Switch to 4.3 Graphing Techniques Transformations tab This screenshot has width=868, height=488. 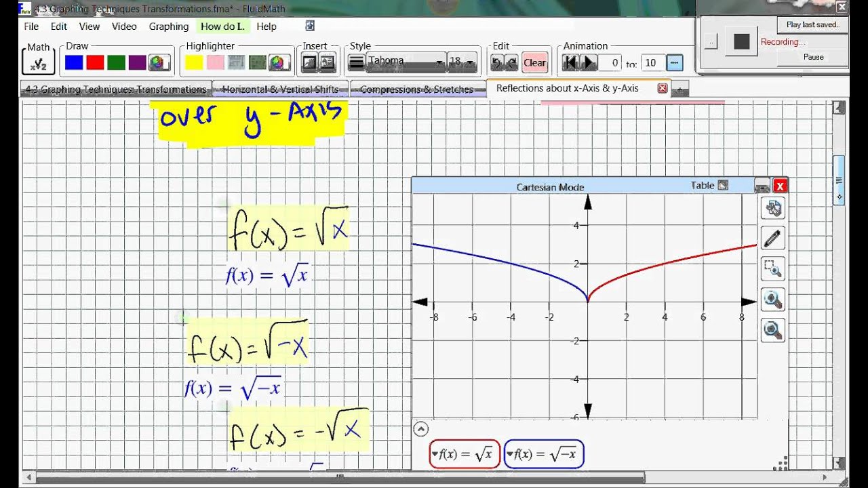(x=115, y=89)
